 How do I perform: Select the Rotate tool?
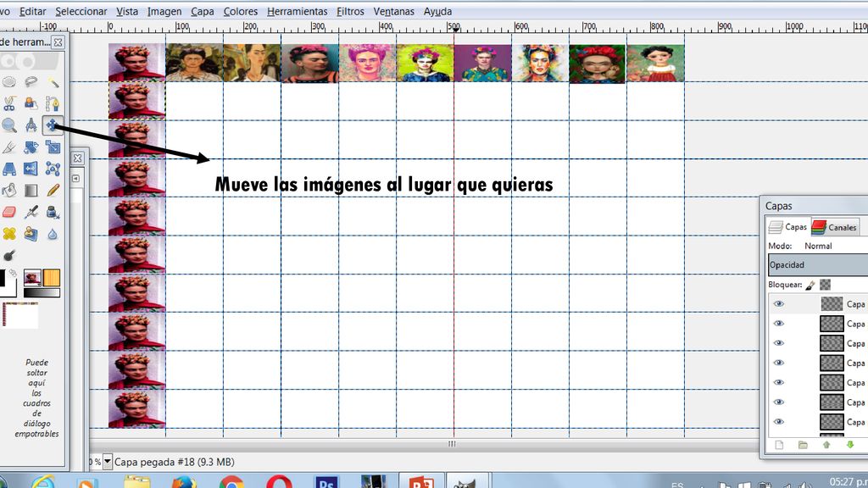[31, 147]
